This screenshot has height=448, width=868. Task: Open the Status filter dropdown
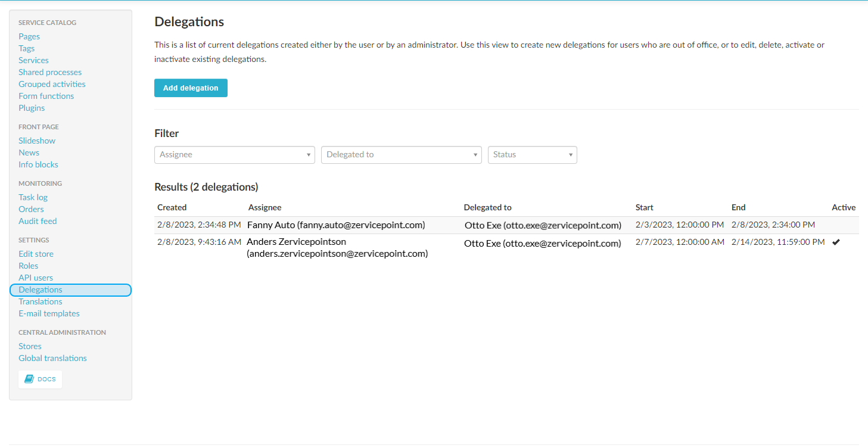click(532, 154)
